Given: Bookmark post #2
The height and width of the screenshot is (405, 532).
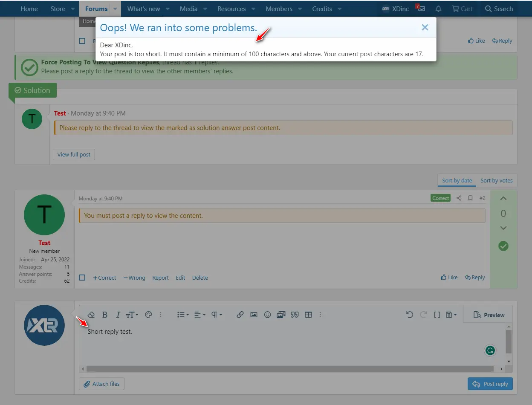Looking at the screenshot, I should point(470,198).
